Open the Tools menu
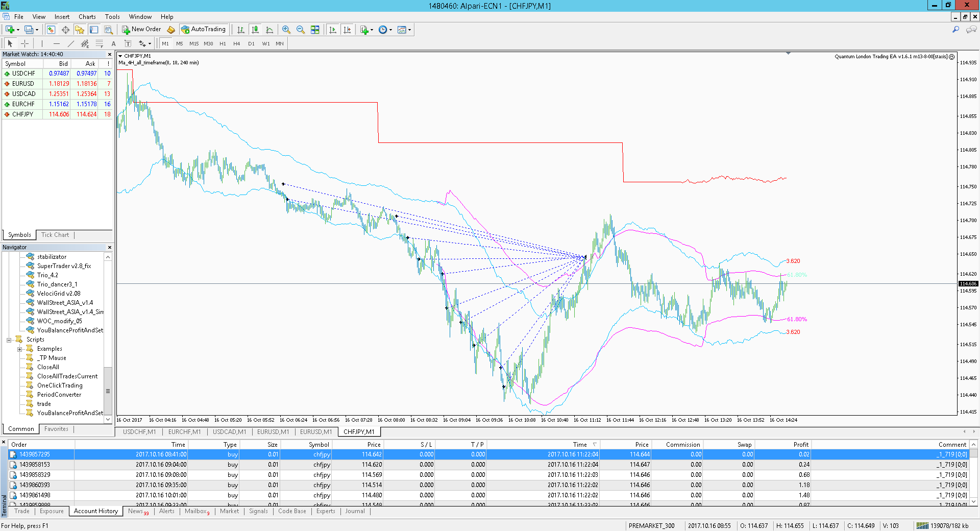This screenshot has width=980, height=531. 112,16
